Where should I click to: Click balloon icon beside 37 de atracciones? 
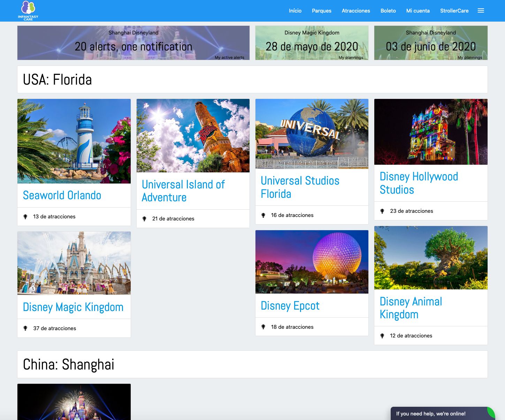point(25,328)
